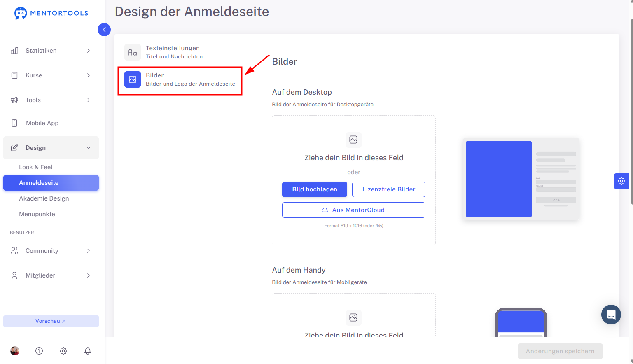This screenshot has height=364, width=633.
Task: Collapse the sidebar with the blue arrow
Action: tap(104, 30)
